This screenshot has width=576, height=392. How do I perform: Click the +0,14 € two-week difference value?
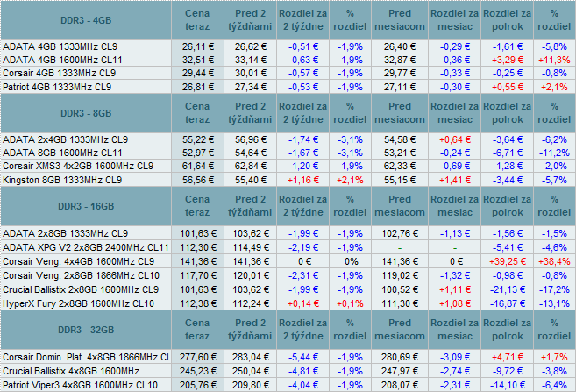(303, 303)
